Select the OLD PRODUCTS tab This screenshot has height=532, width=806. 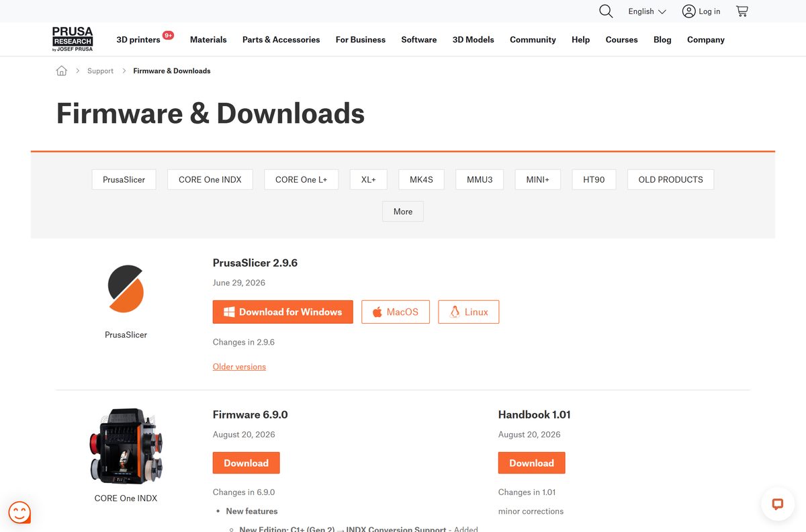[x=670, y=179]
